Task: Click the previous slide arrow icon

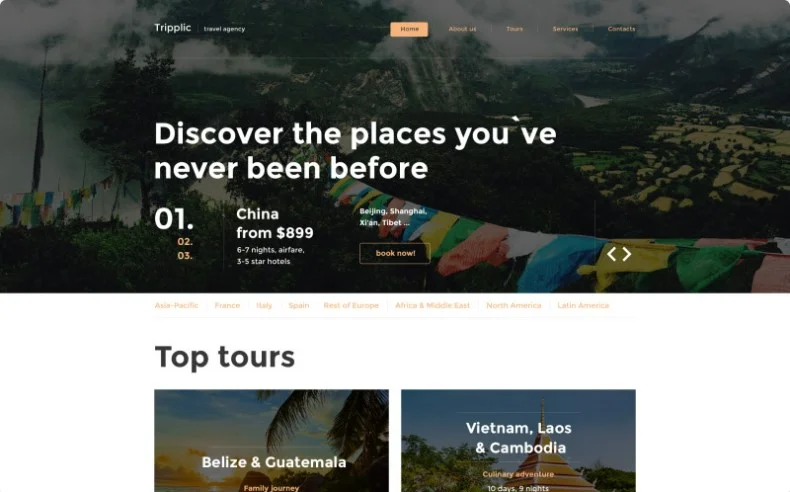Action: [x=611, y=254]
